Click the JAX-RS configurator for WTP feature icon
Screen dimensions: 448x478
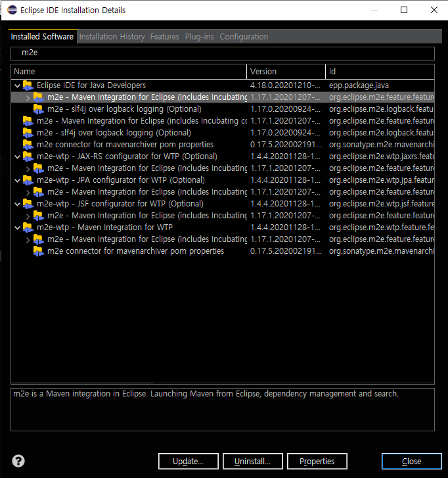28,156
